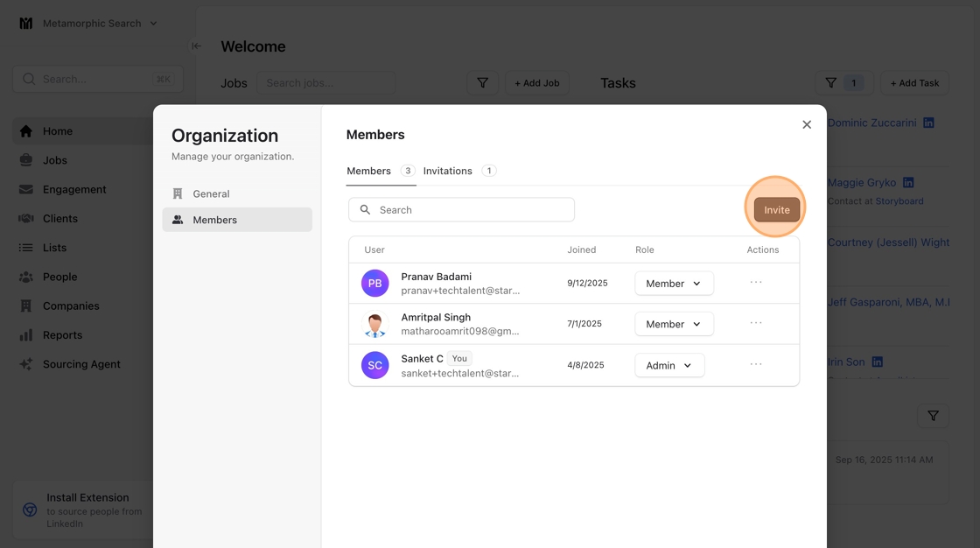The height and width of the screenshot is (548, 980).
Task: Open the actions menu for Pranav Badami
Action: tap(756, 283)
